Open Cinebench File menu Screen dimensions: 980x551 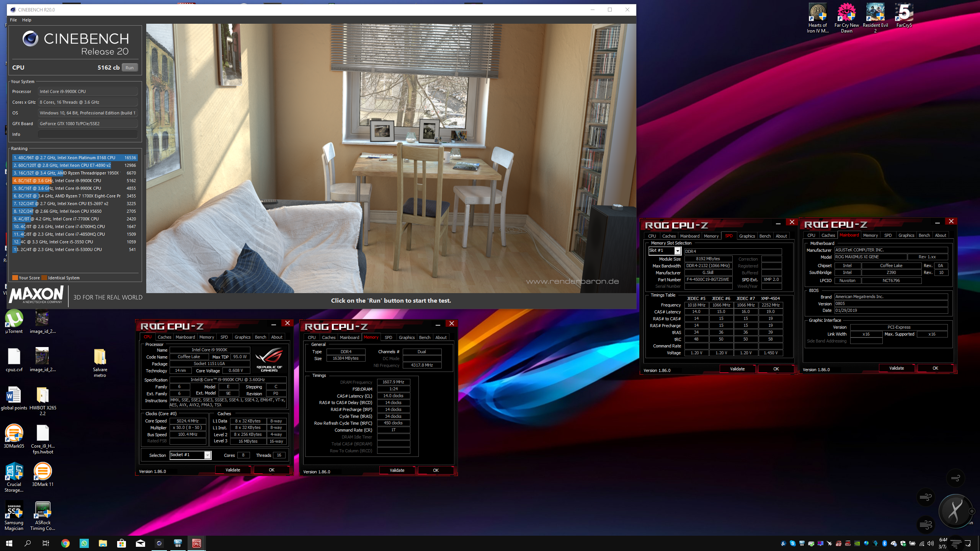[13, 20]
